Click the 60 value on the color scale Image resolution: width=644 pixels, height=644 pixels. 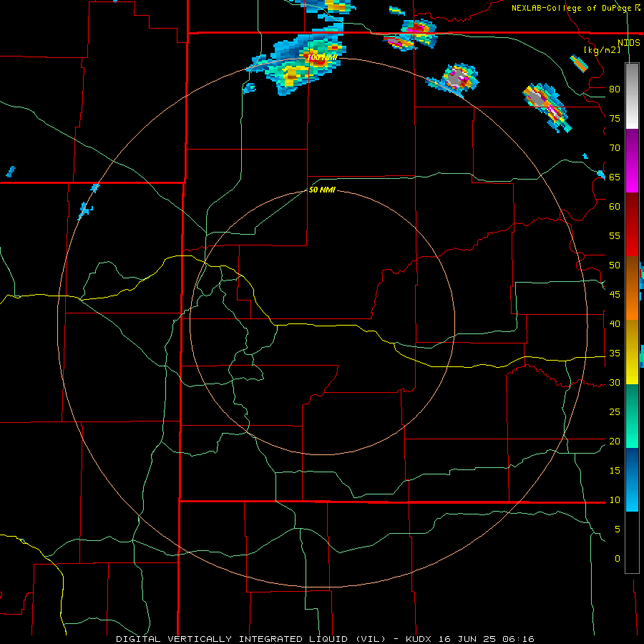[x=615, y=207]
